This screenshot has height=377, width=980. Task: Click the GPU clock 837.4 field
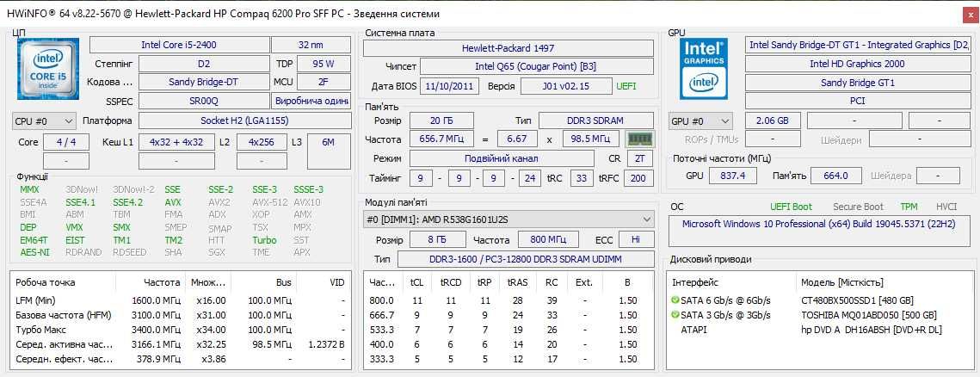[x=733, y=176]
